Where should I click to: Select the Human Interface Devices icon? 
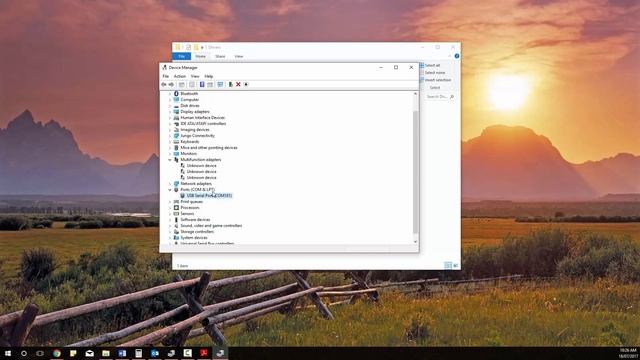coord(176,118)
